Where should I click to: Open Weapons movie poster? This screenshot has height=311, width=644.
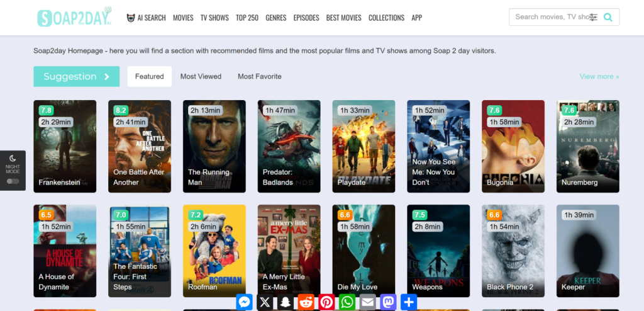pyautogui.click(x=438, y=251)
